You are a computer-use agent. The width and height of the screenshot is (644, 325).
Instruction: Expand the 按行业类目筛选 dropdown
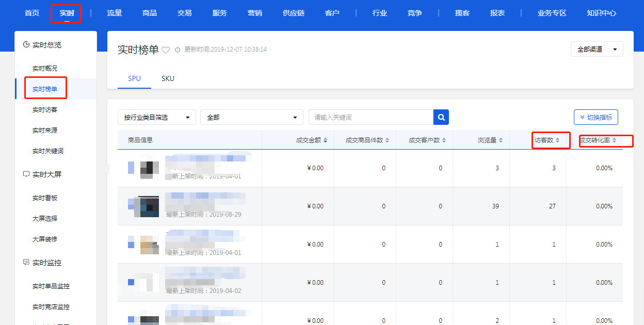click(156, 117)
